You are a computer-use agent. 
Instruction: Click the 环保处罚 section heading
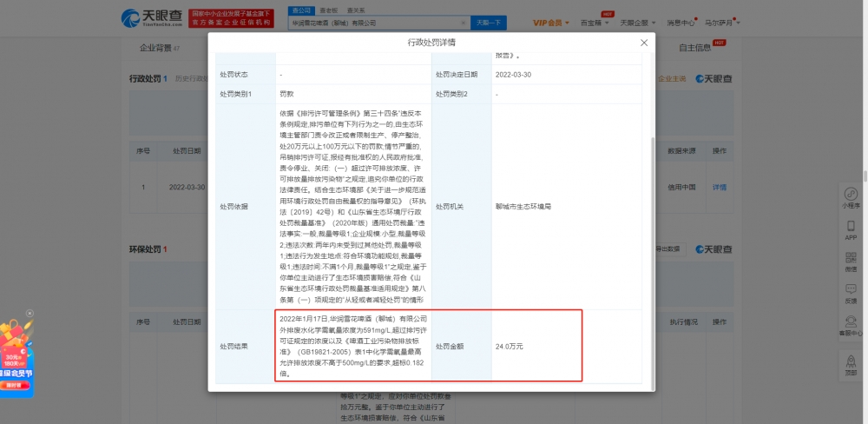(145, 249)
